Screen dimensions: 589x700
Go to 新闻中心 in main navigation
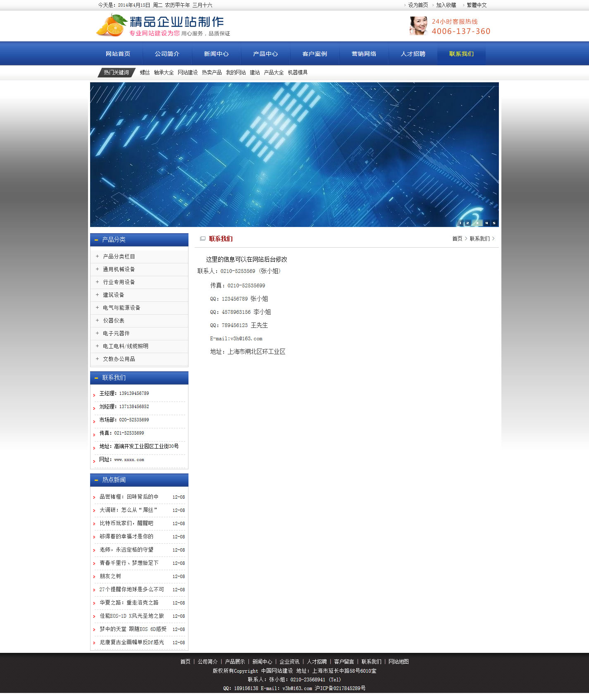click(x=216, y=54)
